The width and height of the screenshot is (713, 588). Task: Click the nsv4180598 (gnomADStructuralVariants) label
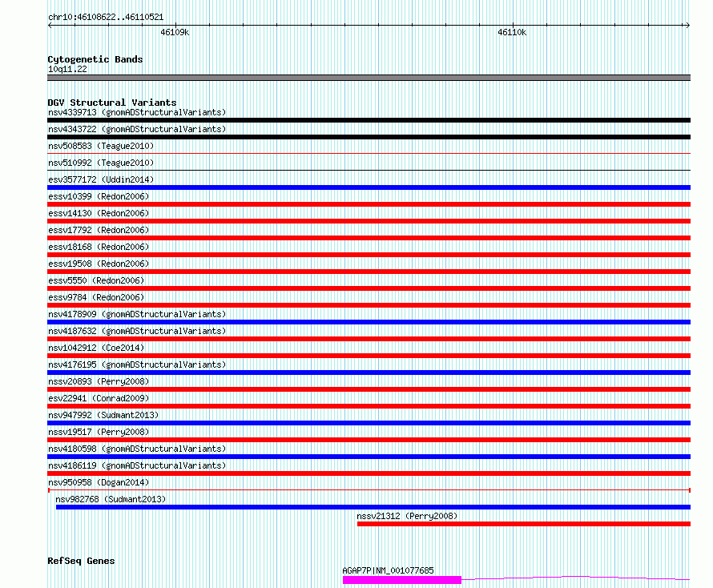(x=137, y=449)
